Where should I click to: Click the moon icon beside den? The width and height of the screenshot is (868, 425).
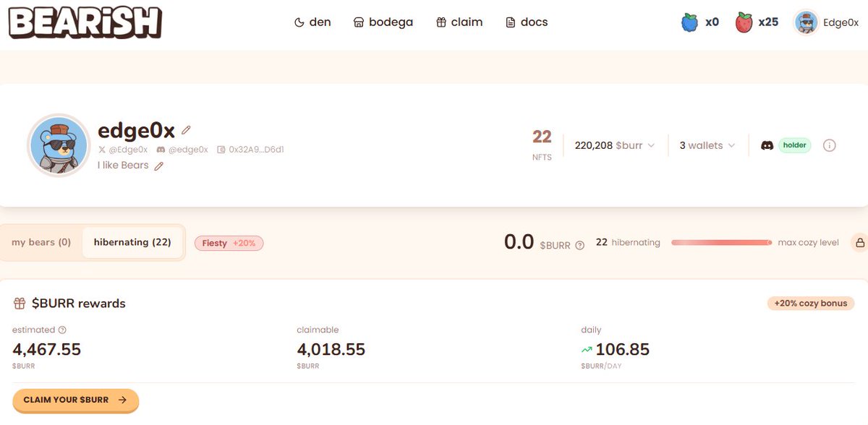(x=299, y=22)
